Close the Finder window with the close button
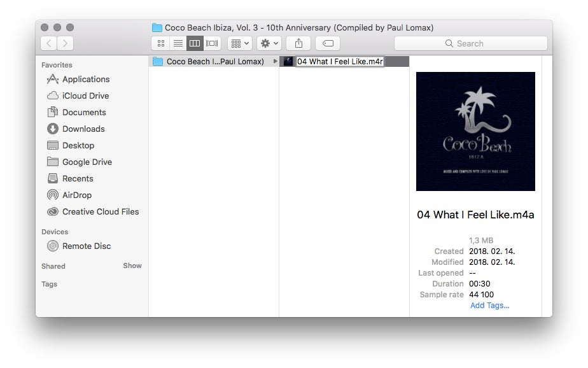The height and width of the screenshot is (368, 588). point(45,27)
